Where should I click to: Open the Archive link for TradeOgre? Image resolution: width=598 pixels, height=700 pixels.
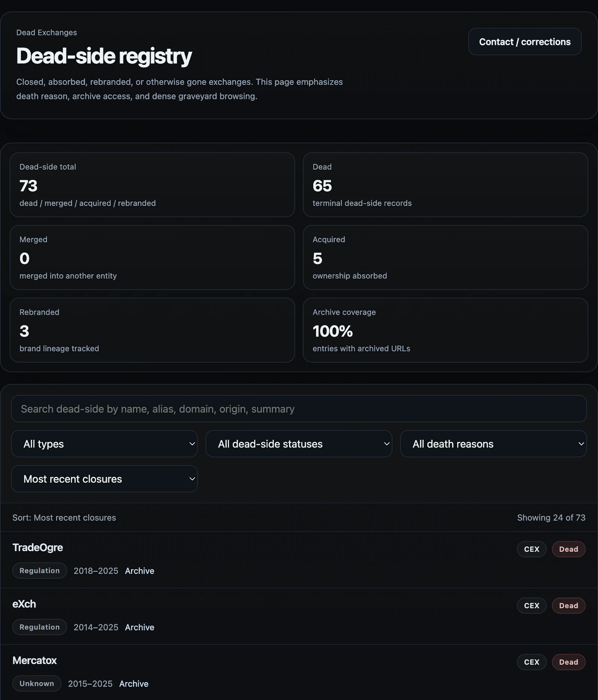click(139, 571)
